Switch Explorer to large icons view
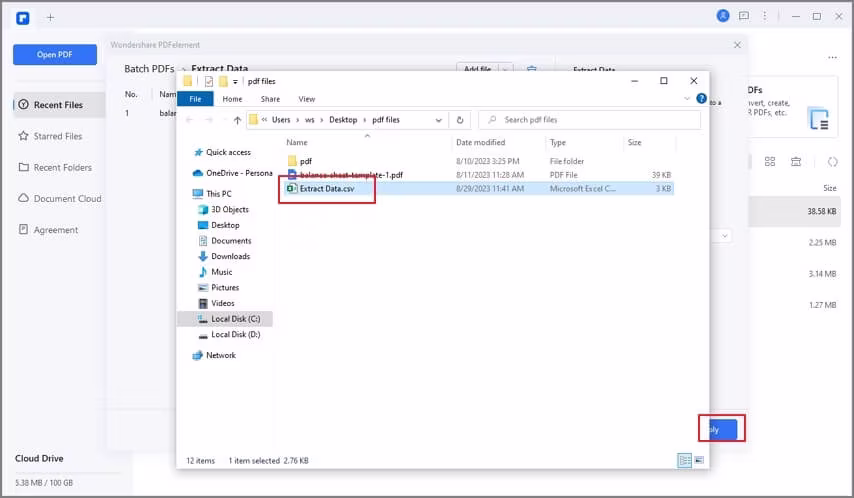 [699, 460]
